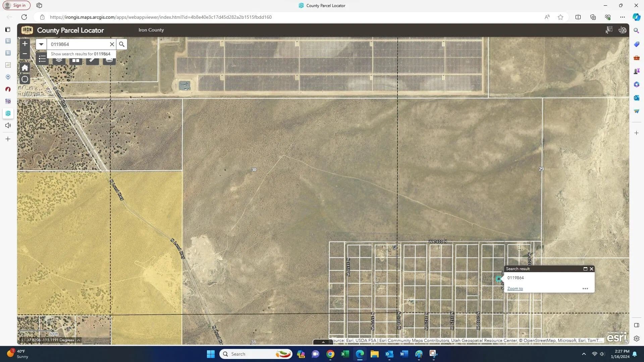Click the Zoom to link
The image size is (644, 362).
515,289
